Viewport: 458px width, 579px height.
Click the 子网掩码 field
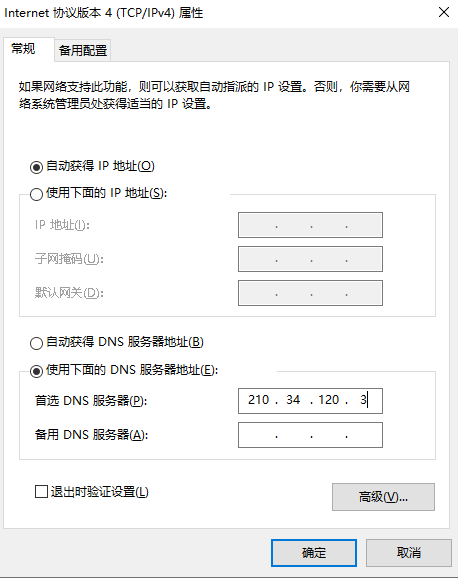(310, 259)
